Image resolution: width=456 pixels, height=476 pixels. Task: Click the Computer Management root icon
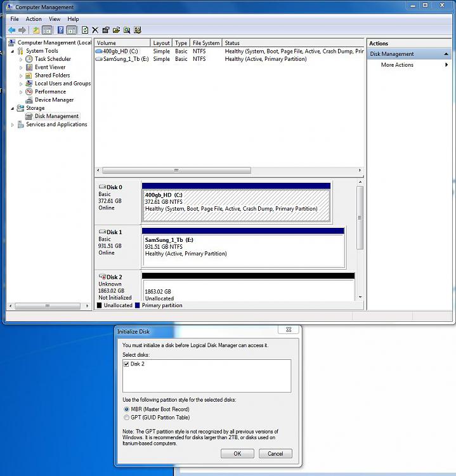click(x=12, y=43)
